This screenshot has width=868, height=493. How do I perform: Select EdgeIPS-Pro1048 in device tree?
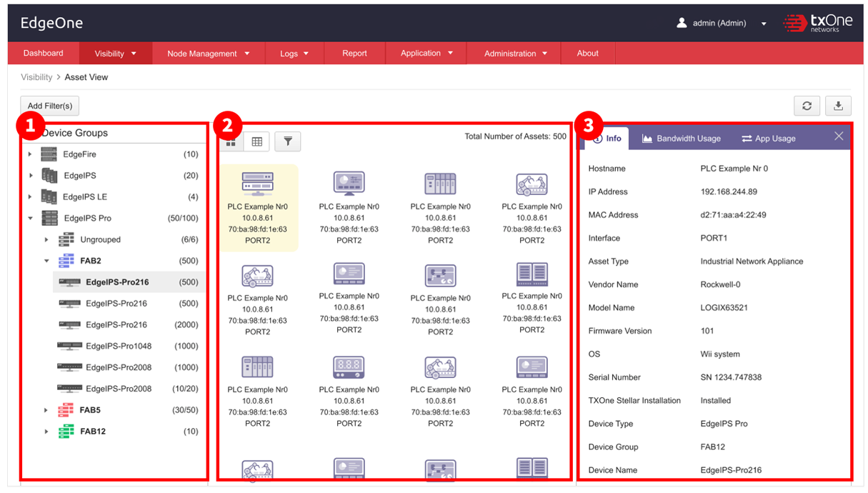118,346
